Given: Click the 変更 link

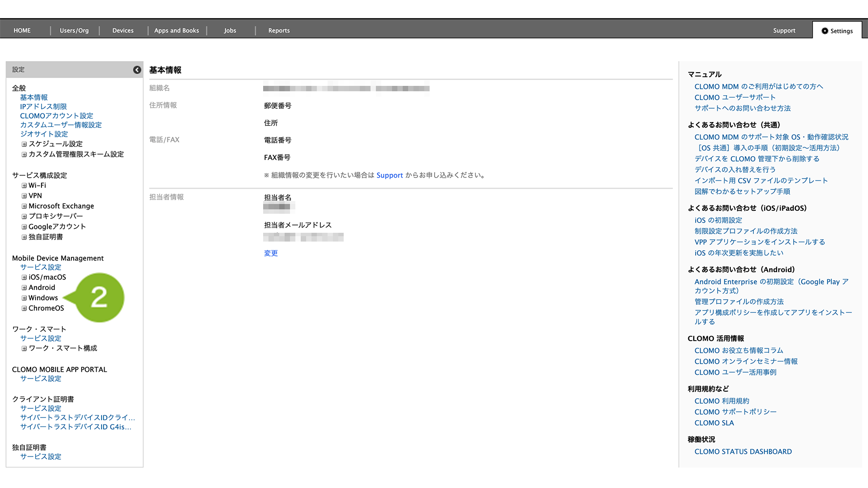Looking at the screenshot, I should (x=271, y=253).
